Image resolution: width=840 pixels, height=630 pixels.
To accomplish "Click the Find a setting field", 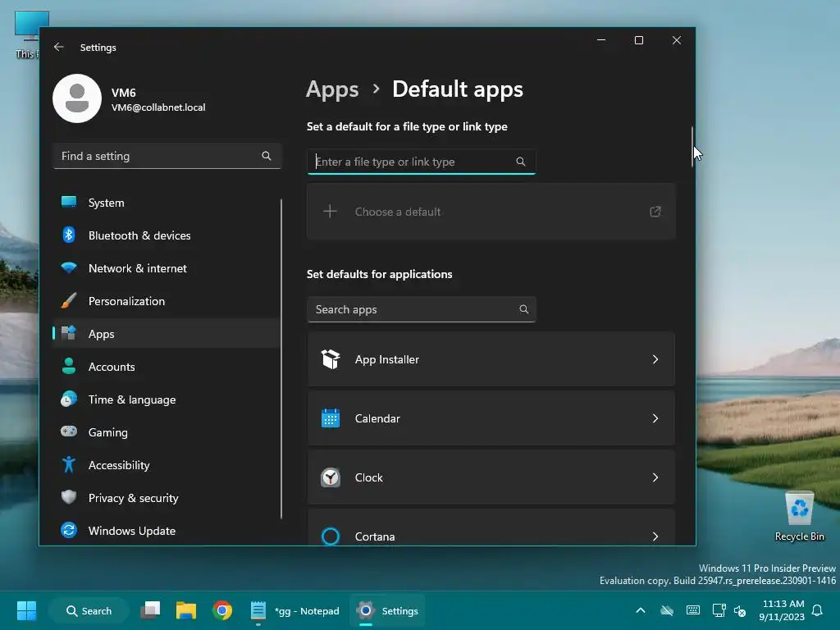I will [167, 156].
